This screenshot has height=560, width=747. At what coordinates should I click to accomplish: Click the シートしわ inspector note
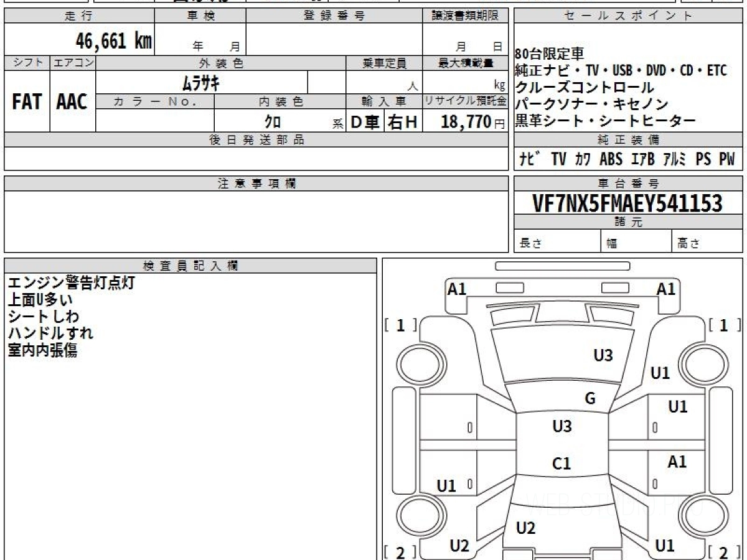(x=44, y=317)
